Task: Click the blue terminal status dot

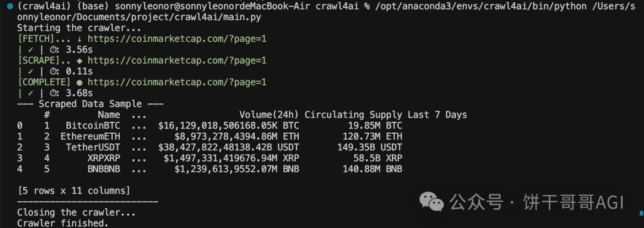Action: [10, 7]
